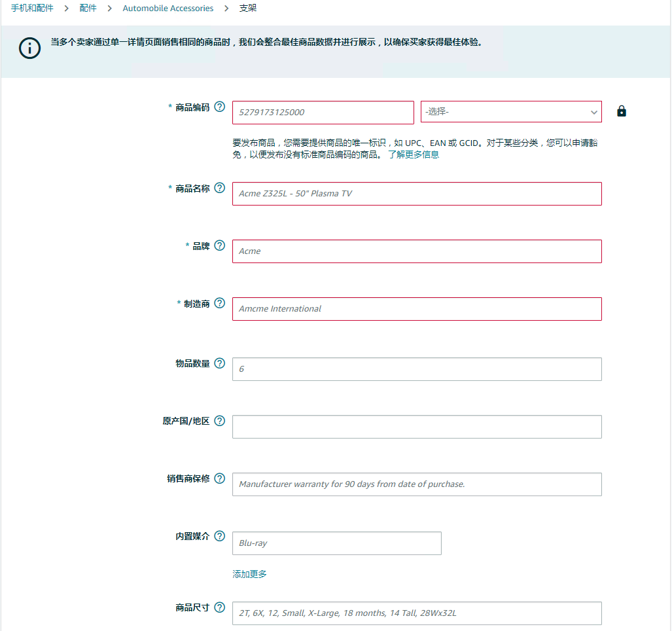Click help icon beside 商品名称

219,188
